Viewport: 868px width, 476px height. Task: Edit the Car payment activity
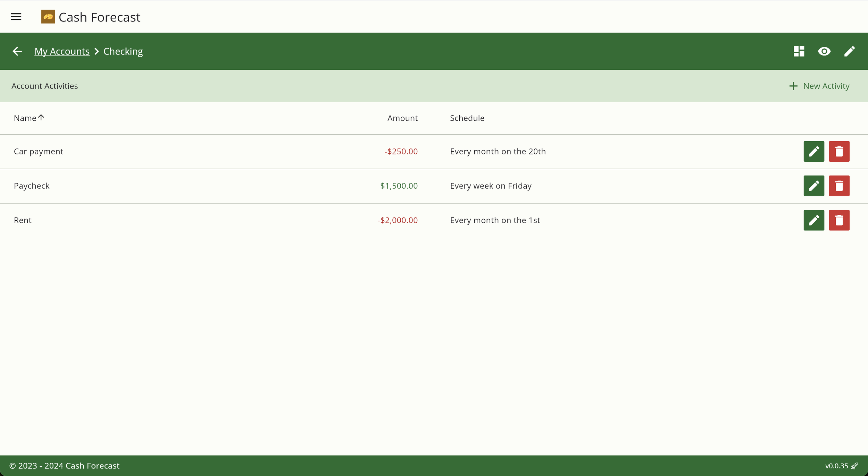[813, 151]
